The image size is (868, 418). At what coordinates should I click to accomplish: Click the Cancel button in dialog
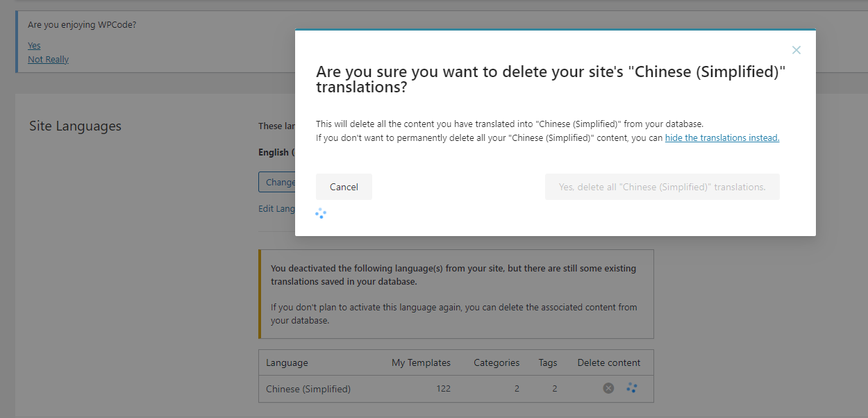tap(344, 187)
